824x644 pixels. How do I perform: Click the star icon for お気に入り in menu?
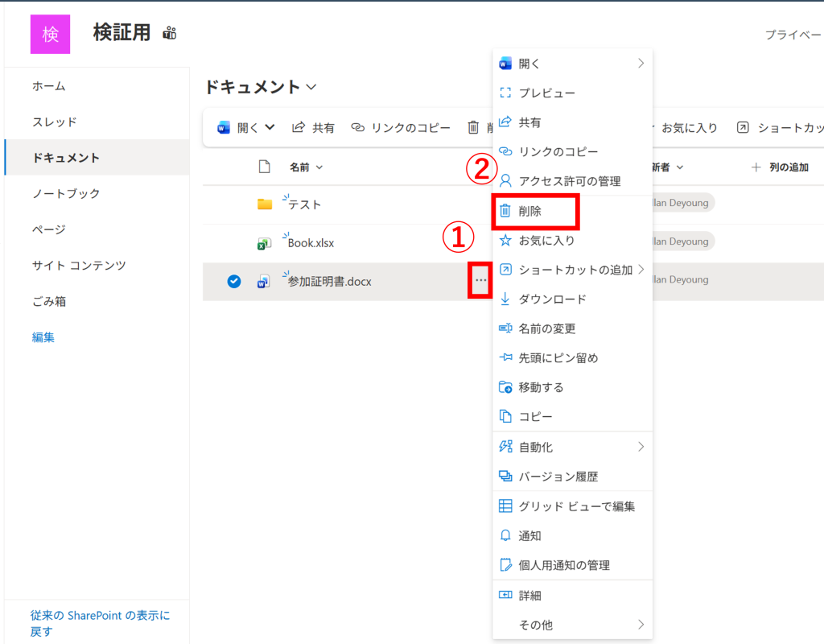click(505, 240)
